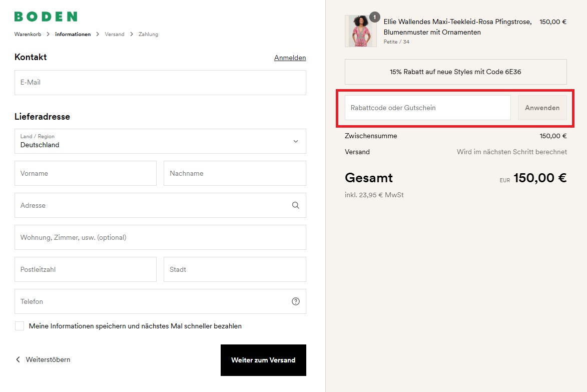587x392 pixels.
Task: Focus the E-Mail input field
Action: pyautogui.click(x=160, y=83)
